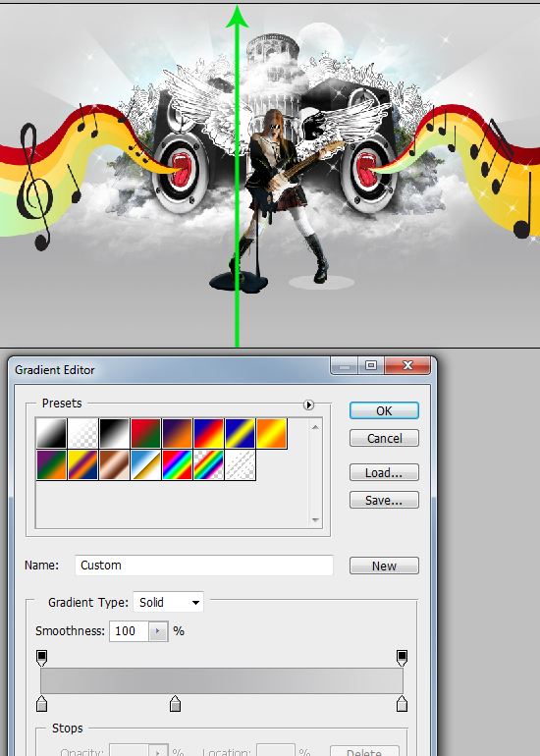This screenshot has width=540, height=756.
Task: Select the left opacity stop
Action: click(42, 658)
